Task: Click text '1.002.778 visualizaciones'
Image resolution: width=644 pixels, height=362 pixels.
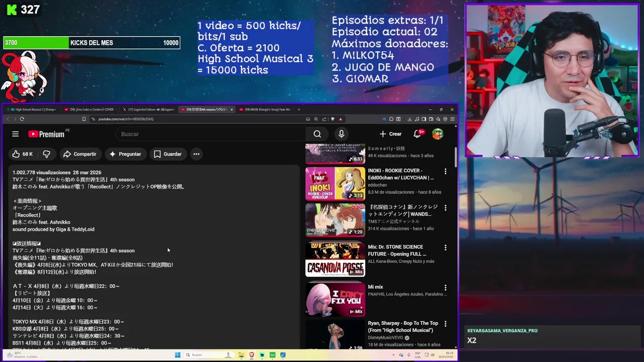Action: (x=42, y=172)
